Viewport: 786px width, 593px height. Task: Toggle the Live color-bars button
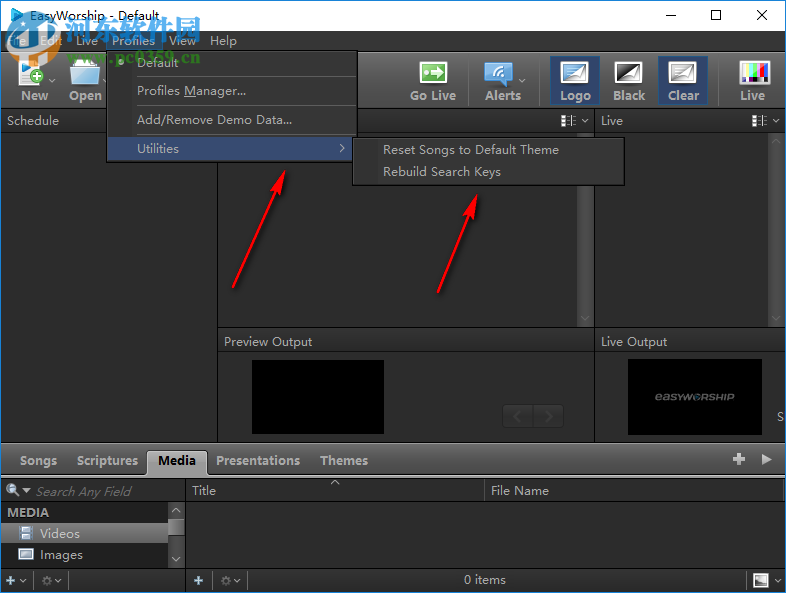(x=754, y=80)
